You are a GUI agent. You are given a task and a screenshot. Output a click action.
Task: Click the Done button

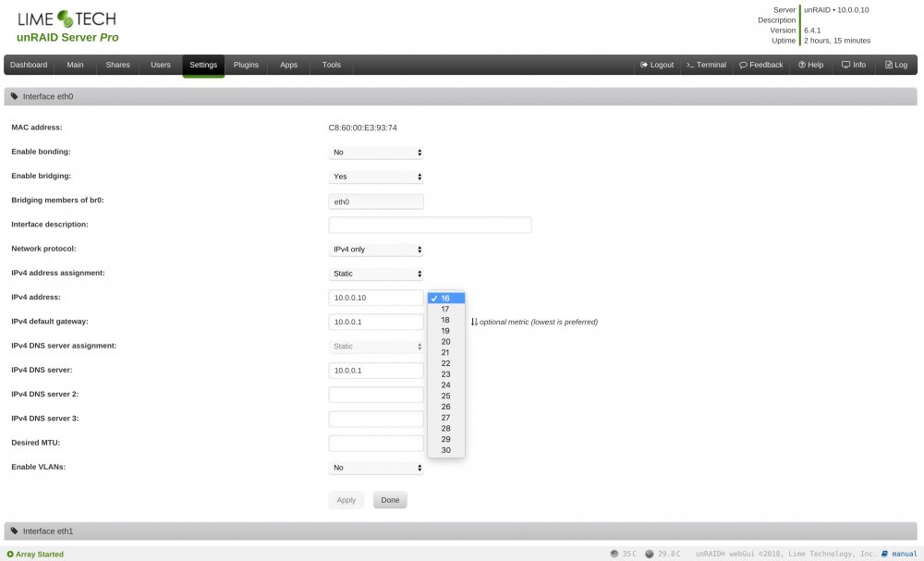[x=390, y=500]
